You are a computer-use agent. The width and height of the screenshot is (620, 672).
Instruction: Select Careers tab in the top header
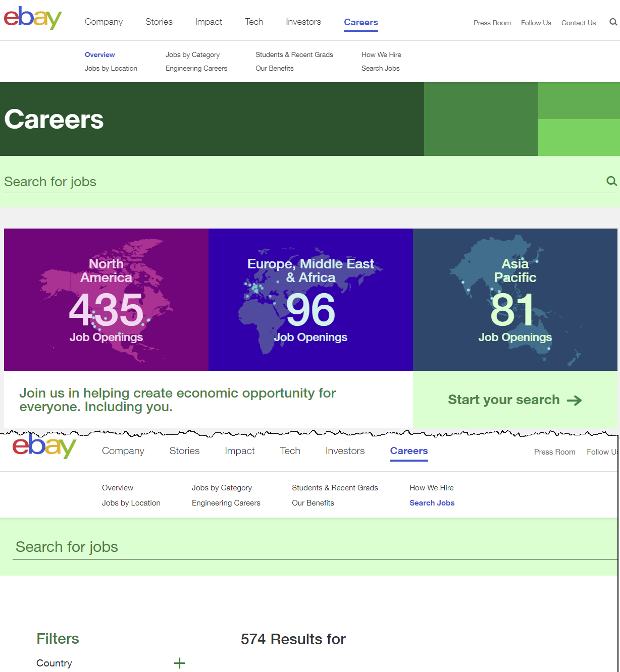[x=361, y=22]
